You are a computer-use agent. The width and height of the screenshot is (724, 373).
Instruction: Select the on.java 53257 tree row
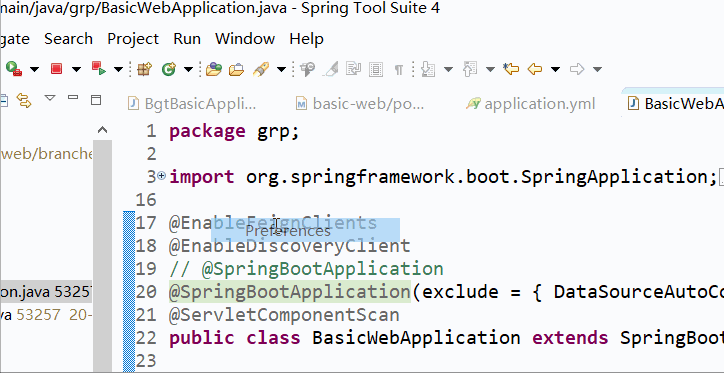click(x=46, y=292)
